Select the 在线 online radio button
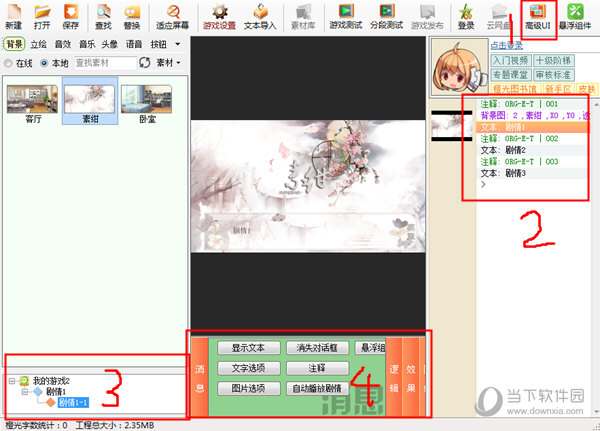The image size is (600, 431). (8, 63)
